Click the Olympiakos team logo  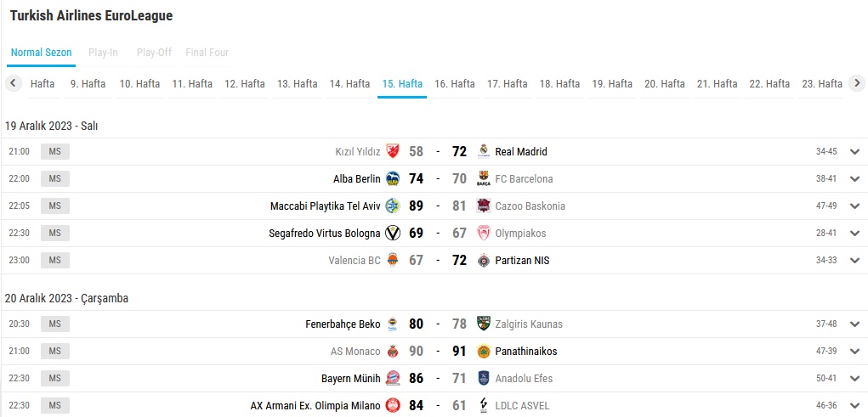[484, 234]
